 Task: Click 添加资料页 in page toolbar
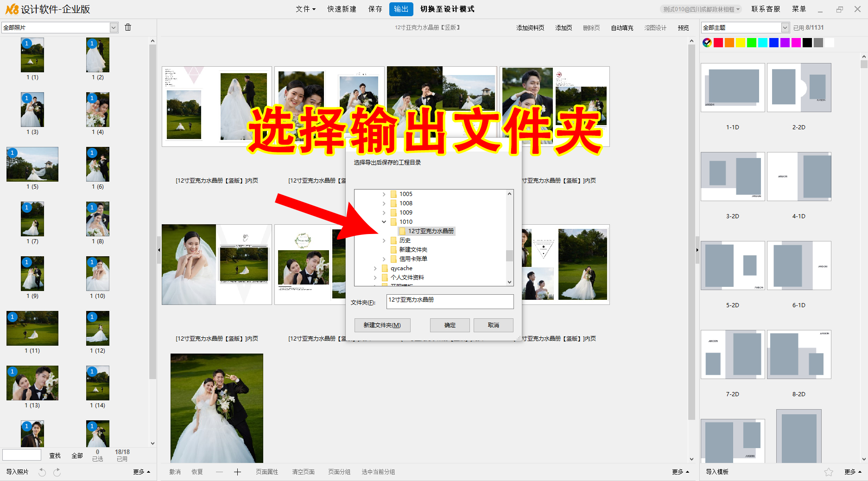pyautogui.click(x=530, y=28)
